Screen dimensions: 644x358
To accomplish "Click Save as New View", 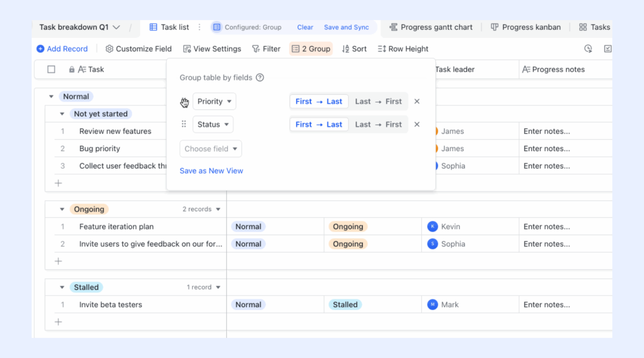I will 211,171.
